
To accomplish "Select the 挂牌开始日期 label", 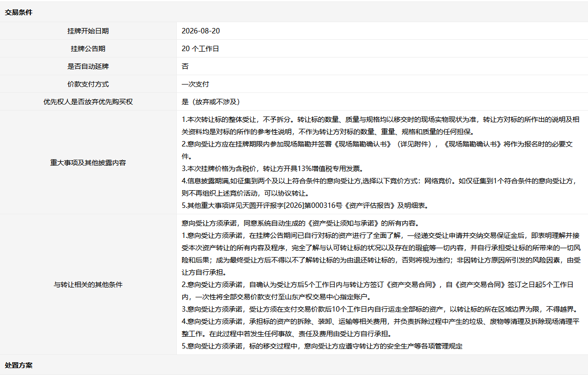I will coord(88,31).
